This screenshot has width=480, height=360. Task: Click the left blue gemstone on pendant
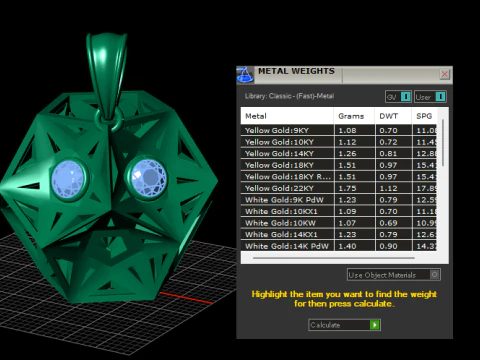[68, 179]
